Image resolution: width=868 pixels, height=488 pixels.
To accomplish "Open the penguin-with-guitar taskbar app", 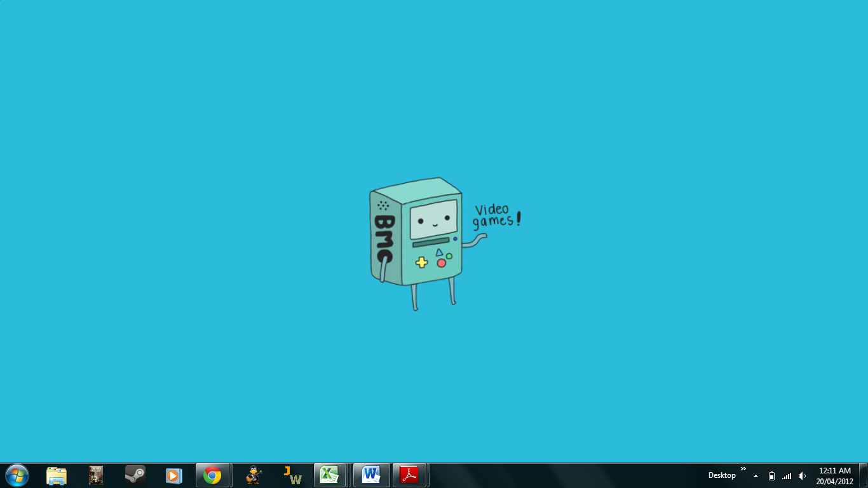I will [254, 475].
